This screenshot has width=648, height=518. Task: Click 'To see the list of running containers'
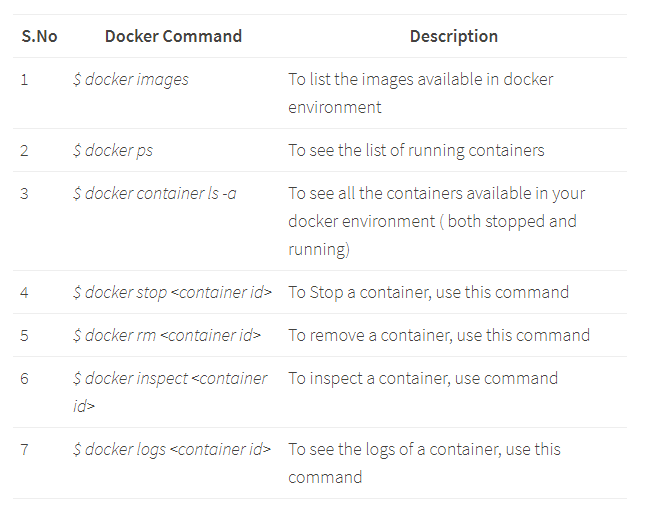[x=416, y=150]
